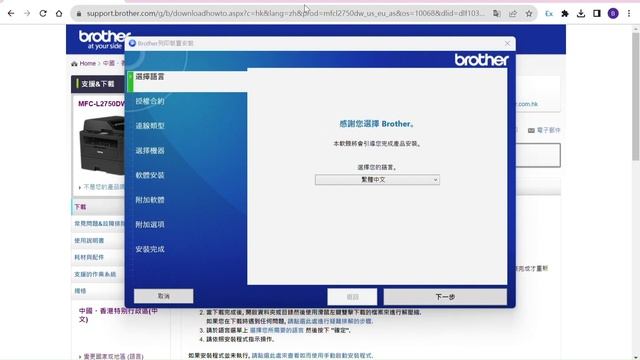
Task: Click the installer title bar app icon
Action: 132,43
